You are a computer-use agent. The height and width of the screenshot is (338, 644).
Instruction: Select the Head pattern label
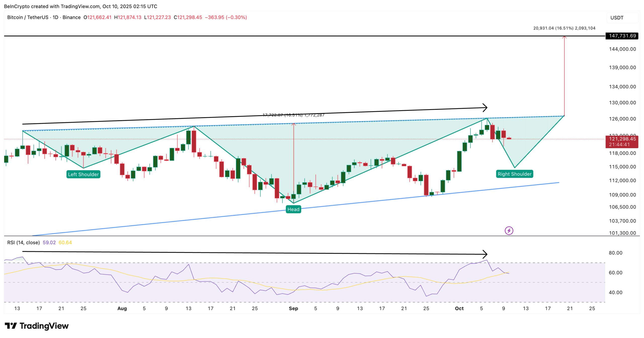click(x=294, y=209)
